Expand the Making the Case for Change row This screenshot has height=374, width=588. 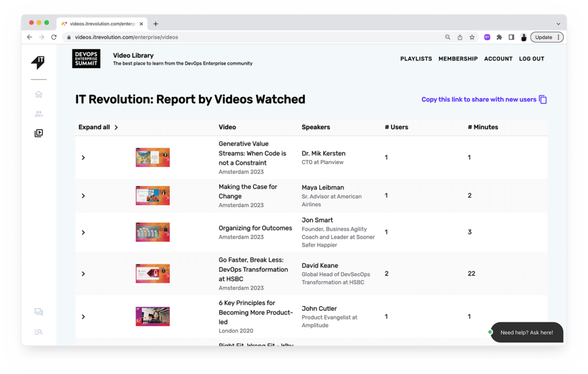coord(83,196)
